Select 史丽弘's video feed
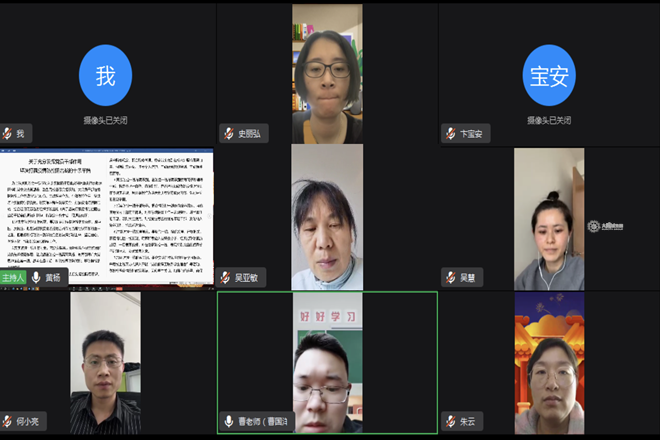This screenshot has width=660, height=440. (327, 72)
